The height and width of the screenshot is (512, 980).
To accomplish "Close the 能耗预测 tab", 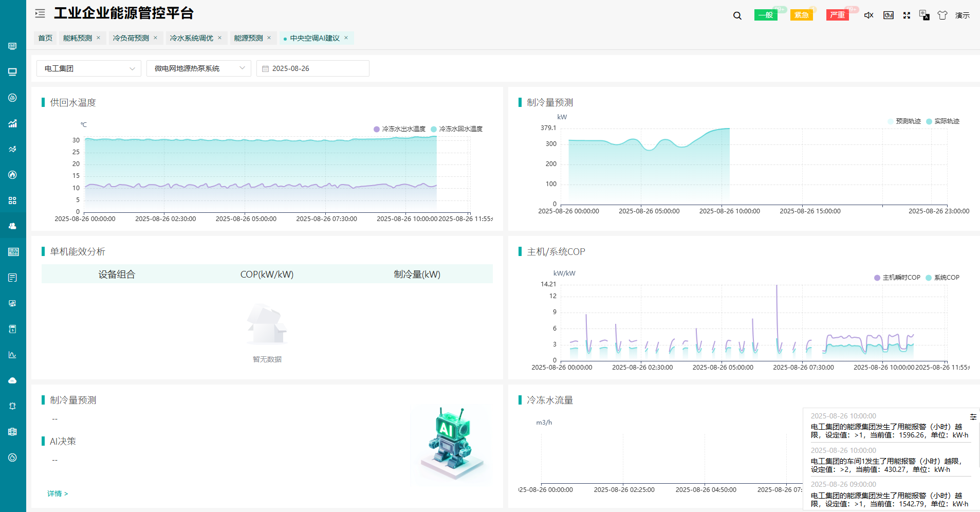I will pos(98,38).
